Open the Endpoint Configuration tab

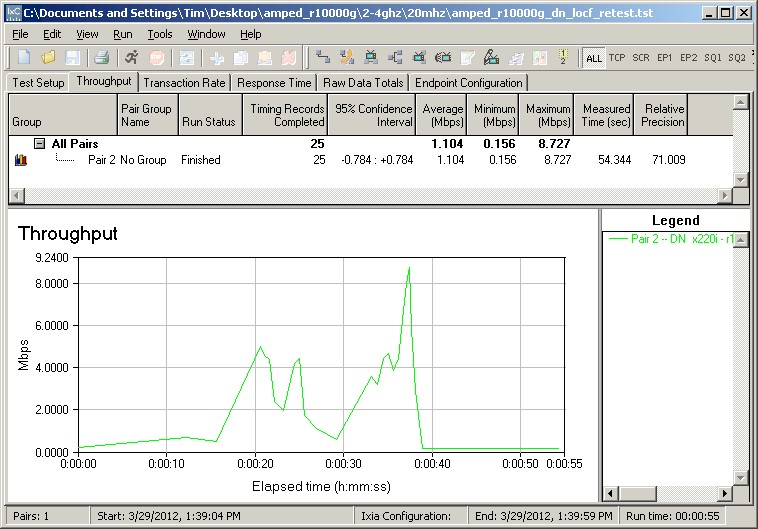click(x=468, y=83)
